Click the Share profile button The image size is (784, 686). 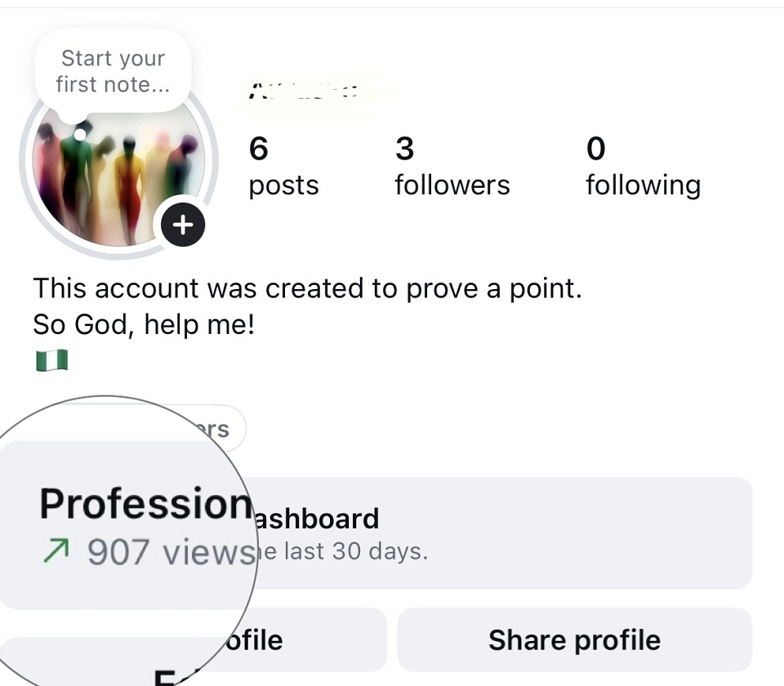(574, 640)
